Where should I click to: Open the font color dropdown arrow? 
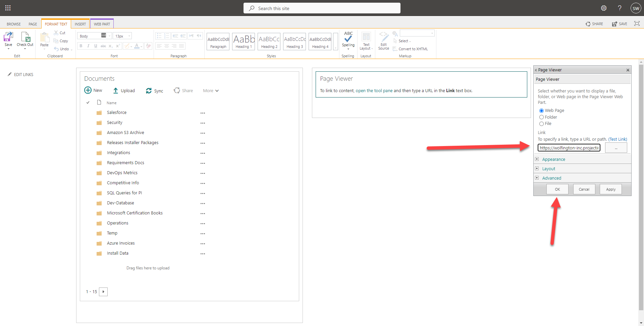(142, 46)
